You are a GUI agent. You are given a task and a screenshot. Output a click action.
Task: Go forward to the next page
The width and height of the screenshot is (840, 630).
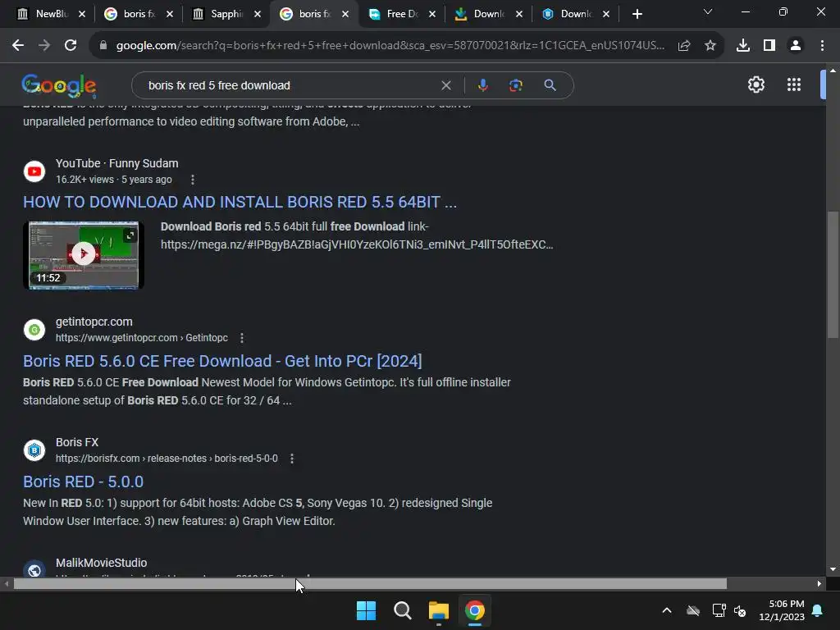44,46
